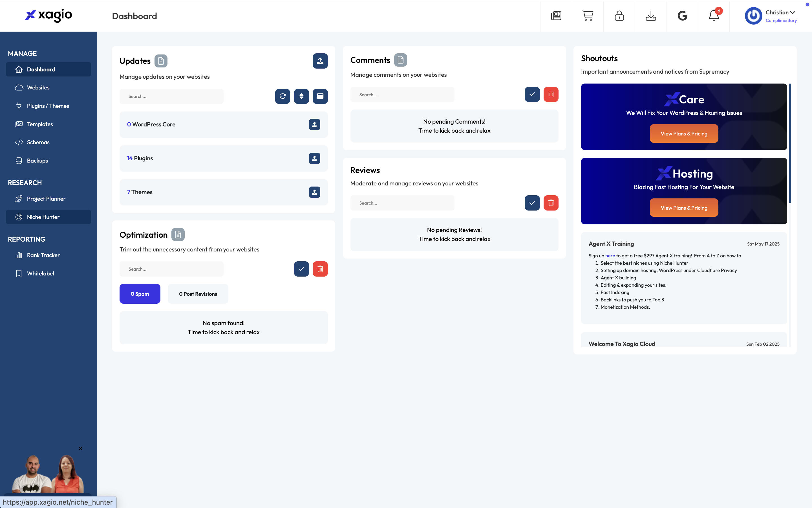
Task: Delete reviews with the red trash button
Action: click(551, 203)
